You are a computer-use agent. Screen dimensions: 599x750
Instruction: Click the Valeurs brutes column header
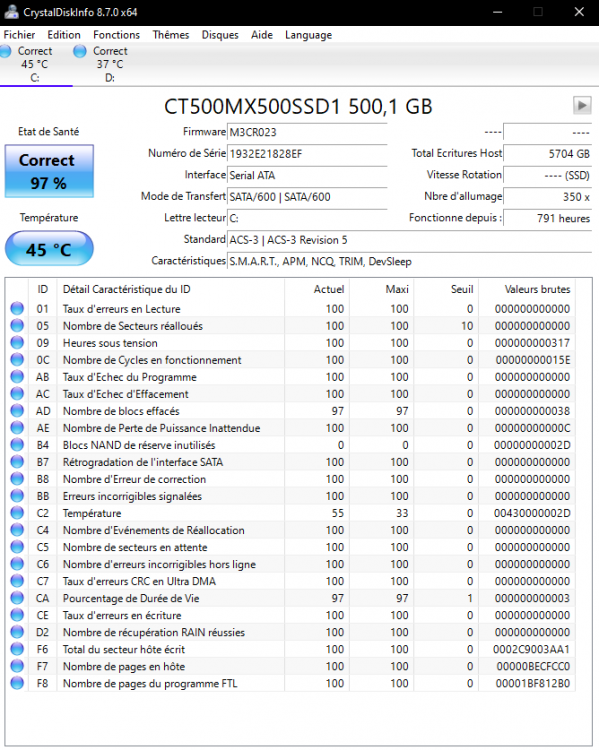[527, 289]
